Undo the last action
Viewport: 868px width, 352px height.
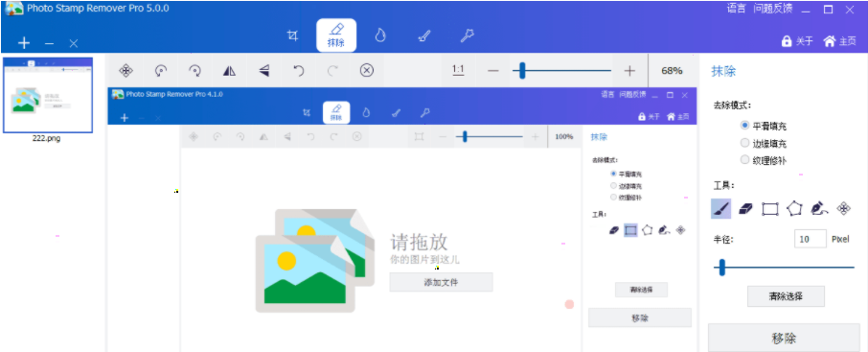point(298,70)
